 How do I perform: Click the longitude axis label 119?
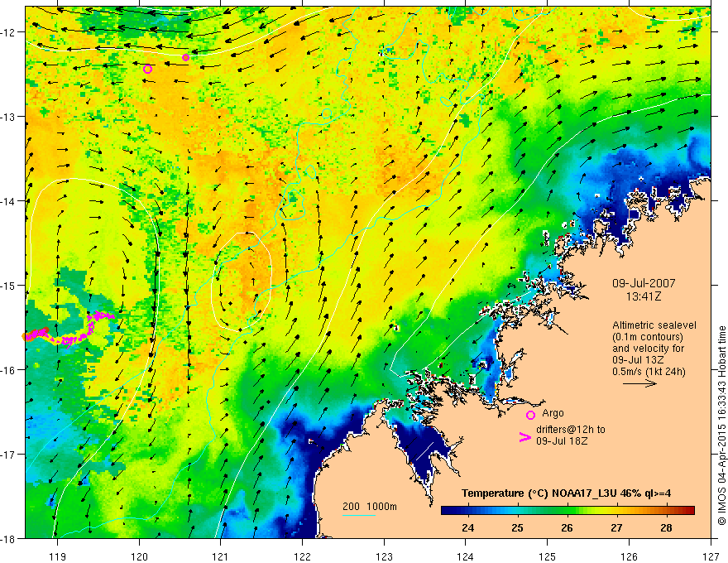coord(57,556)
